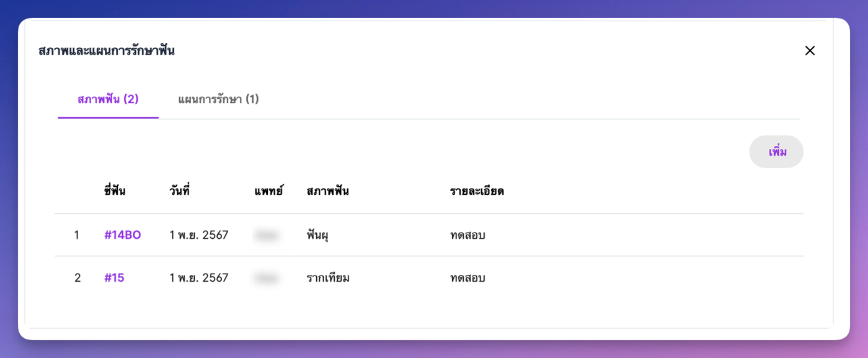Image resolution: width=868 pixels, height=358 pixels.
Task: Click the ฟันผุ condition cell
Action: (x=317, y=235)
